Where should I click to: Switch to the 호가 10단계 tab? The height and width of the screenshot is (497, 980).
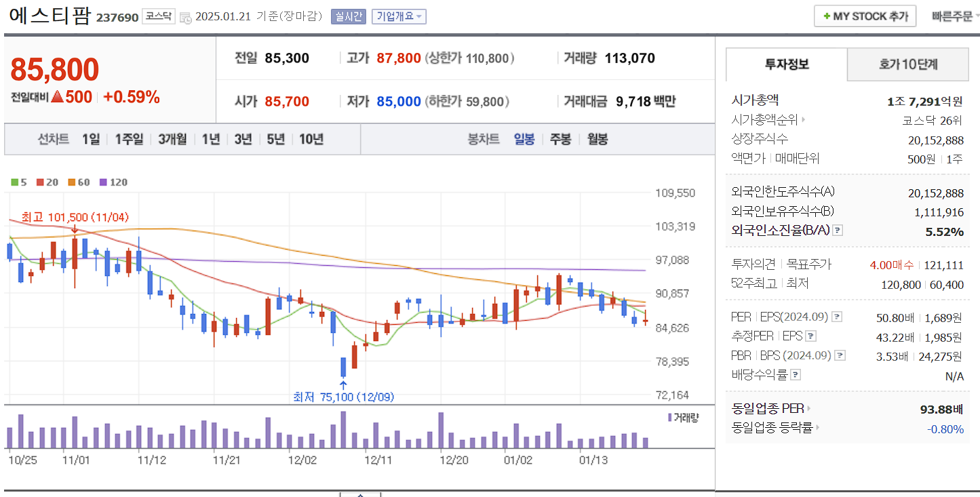(907, 64)
